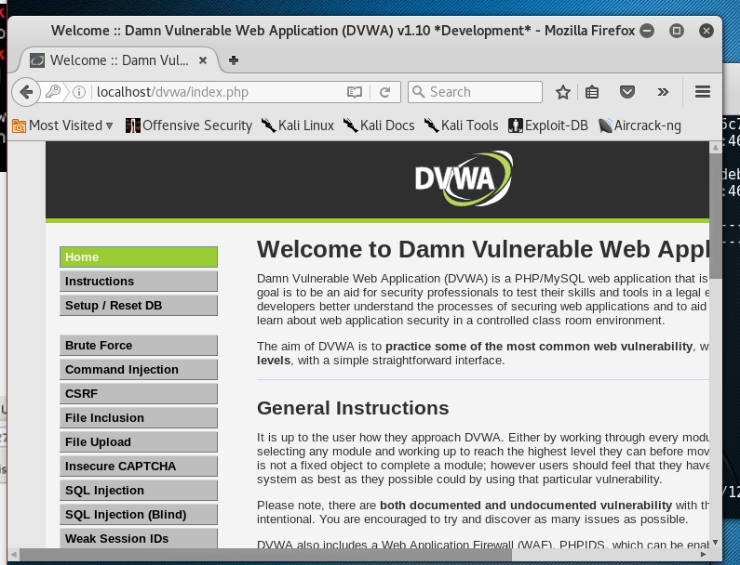
Task: Minimize the Firefox window
Action: tap(647, 31)
